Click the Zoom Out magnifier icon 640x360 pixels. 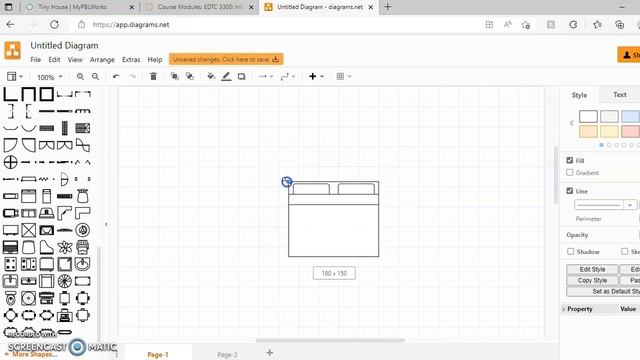[96, 76]
